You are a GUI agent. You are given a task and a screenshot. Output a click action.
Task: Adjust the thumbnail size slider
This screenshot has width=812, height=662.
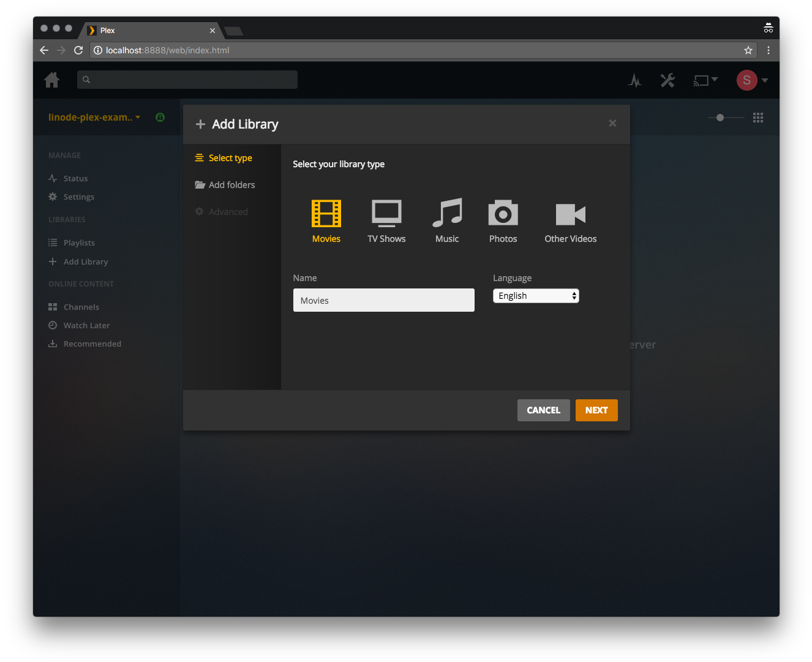pyautogui.click(x=721, y=117)
